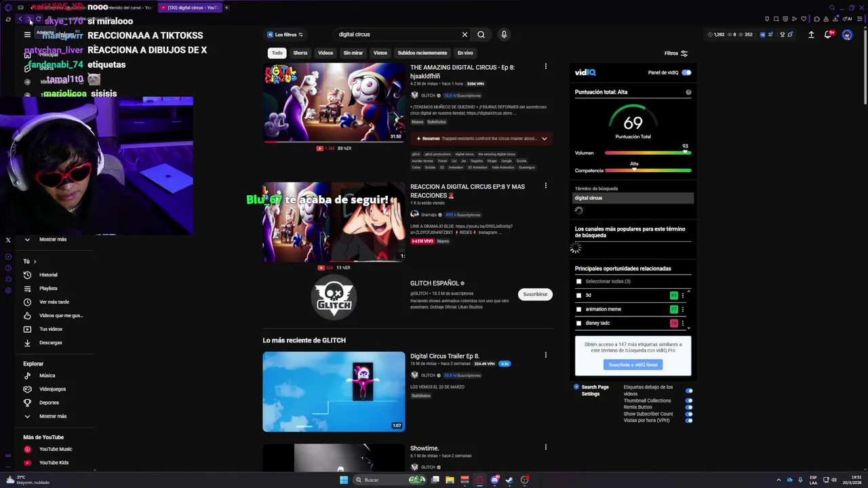
Task: Open the account avatar menu
Action: click(x=847, y=35)
